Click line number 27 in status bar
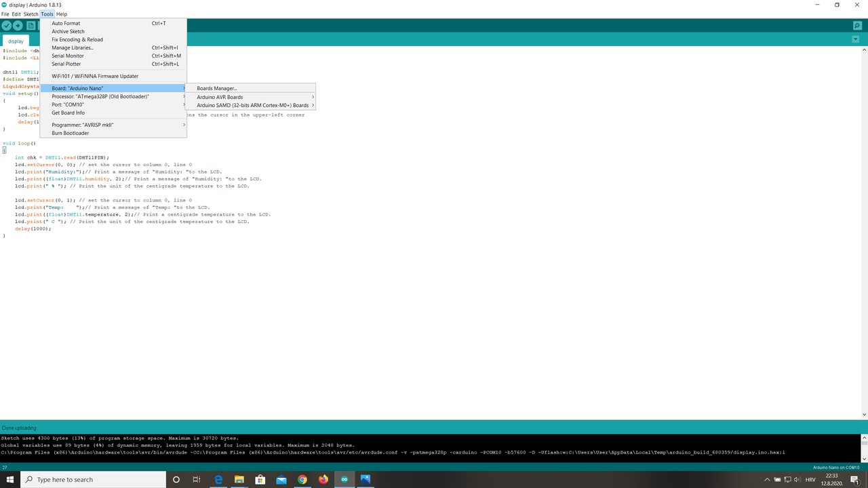The image size is (868, 488). 4,468
